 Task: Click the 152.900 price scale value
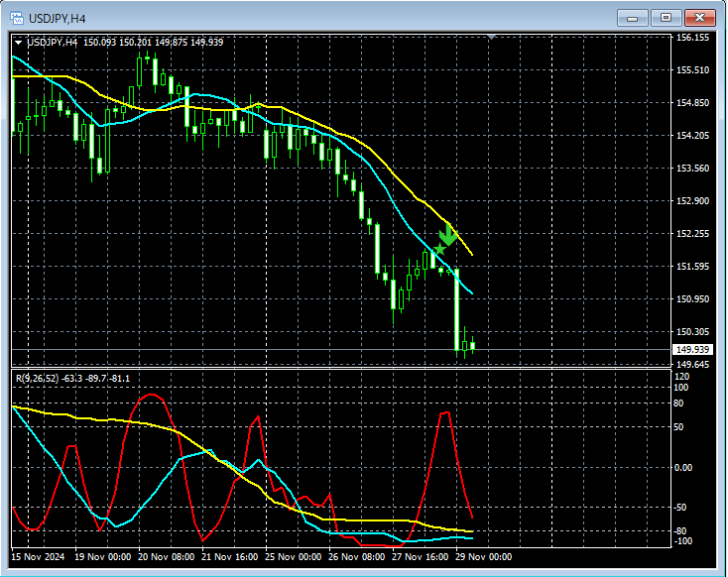[x=692, y=201]
